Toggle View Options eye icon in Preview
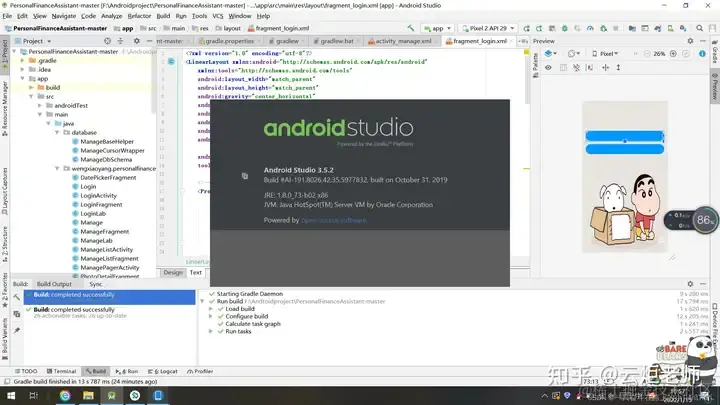This screenshot has width=720, height=405. (548, 68)
